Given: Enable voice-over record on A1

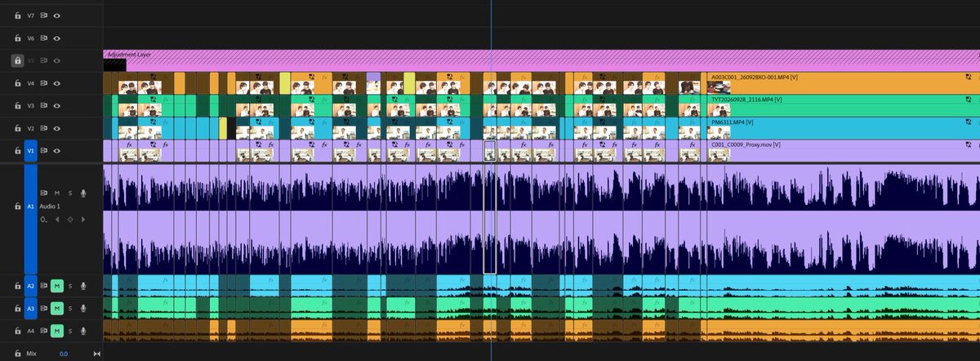Looking at the screenshot, I should click(x=83, y=193).
